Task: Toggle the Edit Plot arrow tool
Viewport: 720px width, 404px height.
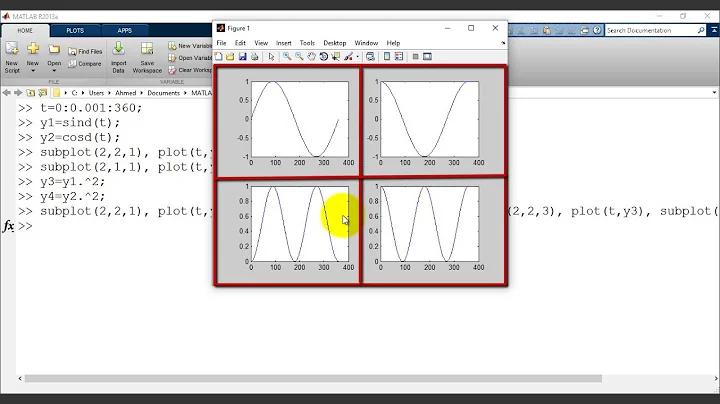Action: [271, 56]
